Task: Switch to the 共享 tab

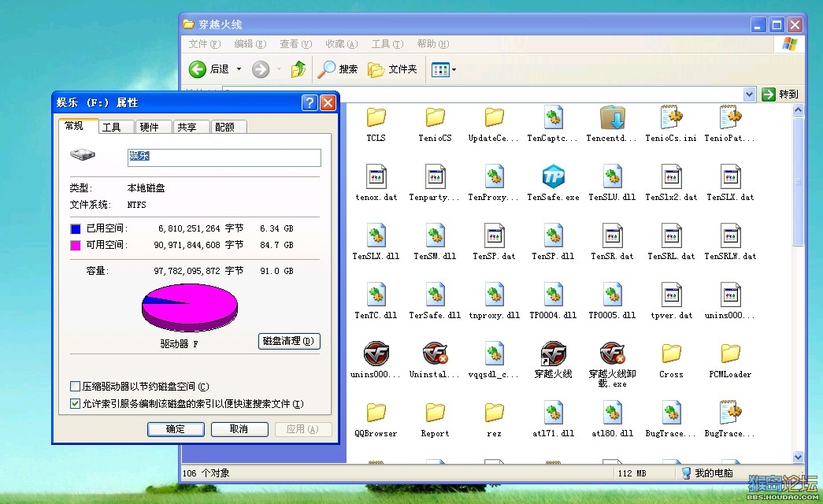Action: click(191, 127)
